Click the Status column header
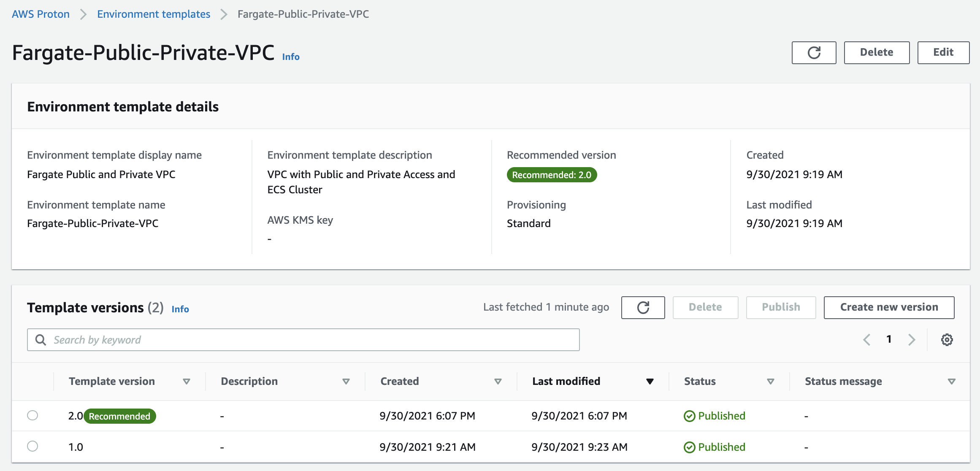 point(700,382)
